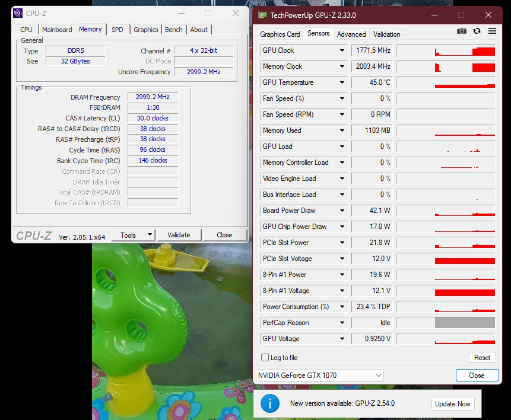Click the 45.0 °C temperature value
The width and height of the screenshot is (511, 420).
click(x=372, y=82)
